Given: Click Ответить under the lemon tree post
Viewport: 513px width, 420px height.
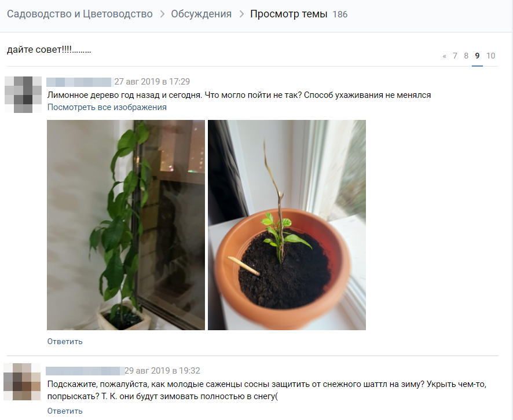Looking at the screenshot, I should click(x=65, y=341).
